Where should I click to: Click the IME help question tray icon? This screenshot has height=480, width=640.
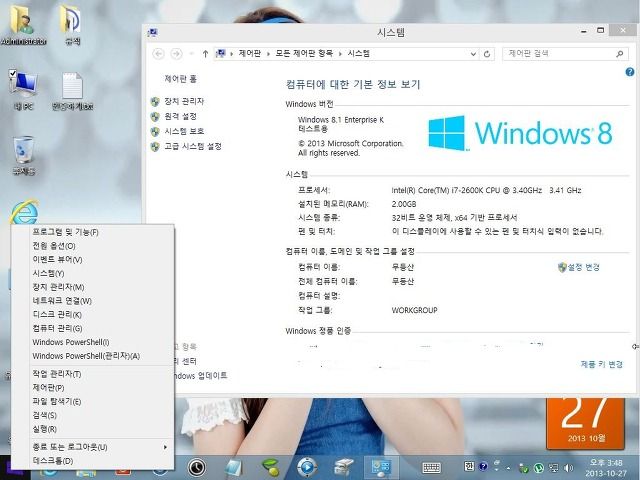(x=483, y=466)
